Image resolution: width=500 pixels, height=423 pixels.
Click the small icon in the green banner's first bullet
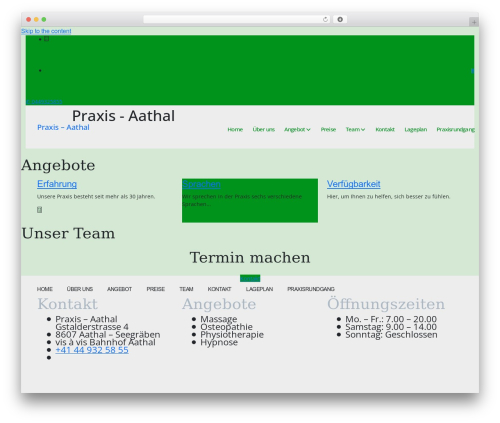click(46, 39)
